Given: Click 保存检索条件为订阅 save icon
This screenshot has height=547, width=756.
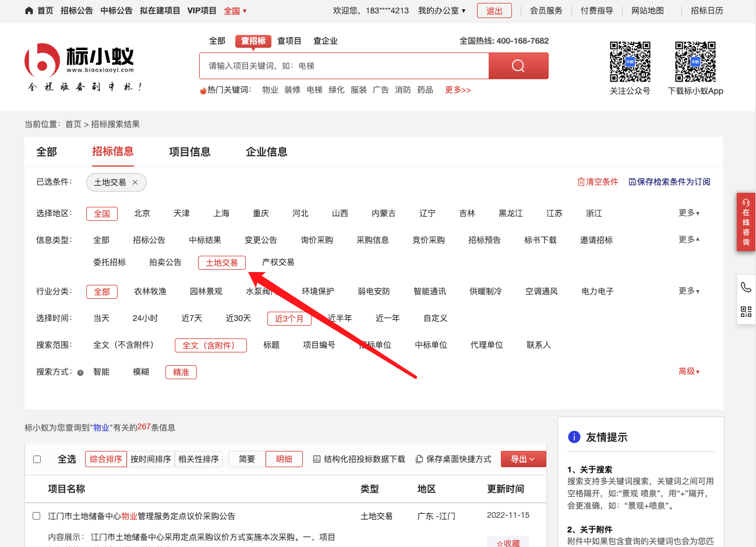Looking at the screenshot, I should [x=632, y=182].
